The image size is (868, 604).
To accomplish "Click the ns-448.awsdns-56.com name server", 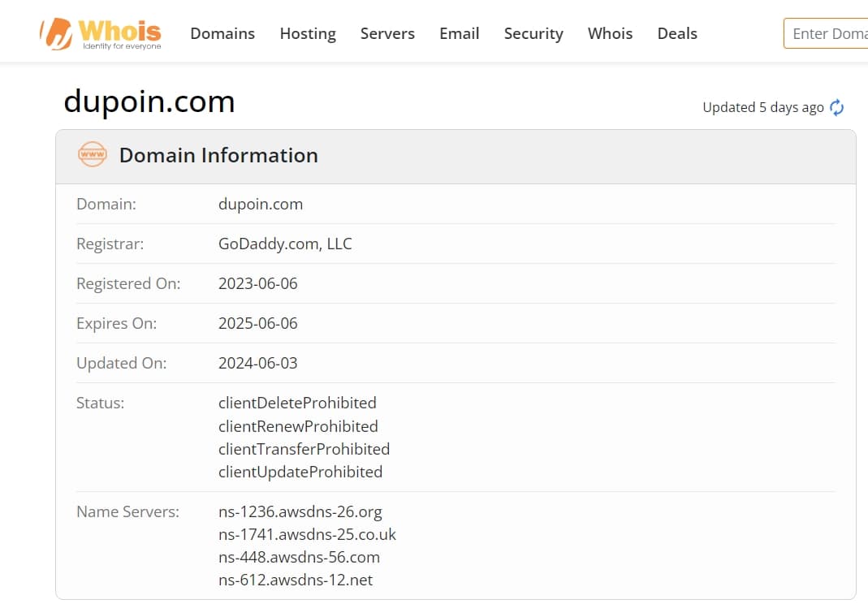I will (x=300, y=557).
